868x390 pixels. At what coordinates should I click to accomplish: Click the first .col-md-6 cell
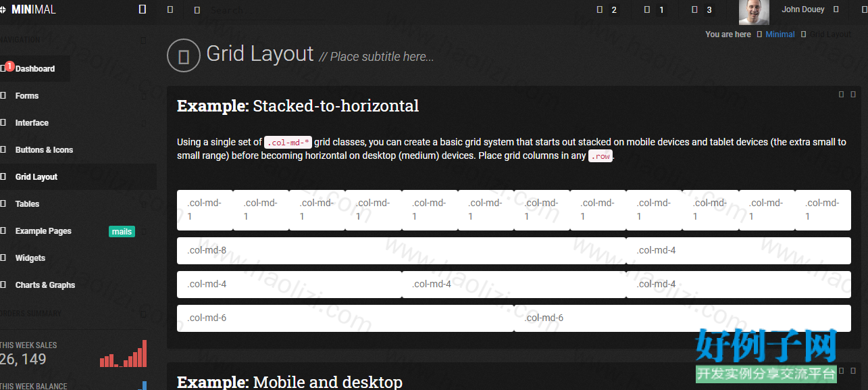point(345,318)
